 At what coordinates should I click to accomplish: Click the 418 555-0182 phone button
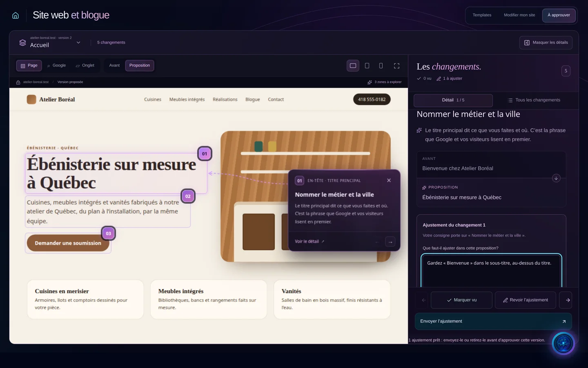pos(372,99)
